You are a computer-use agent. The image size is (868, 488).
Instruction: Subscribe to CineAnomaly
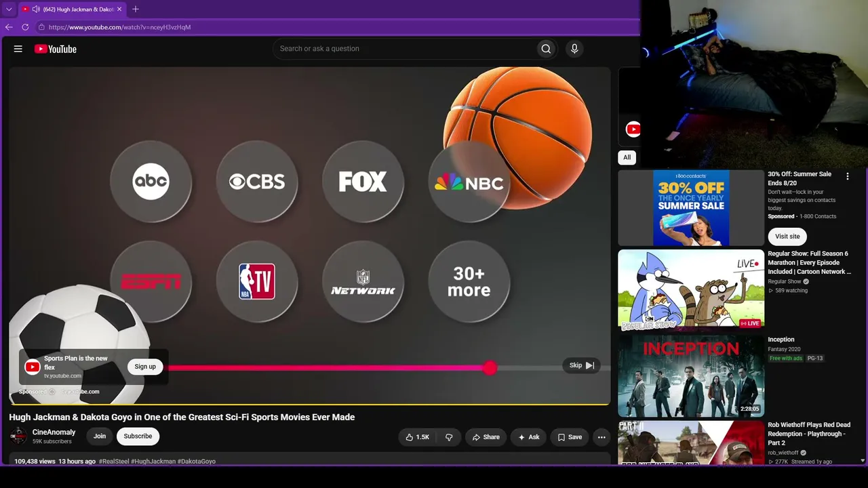pyautogui.click(x=138, y=436)
